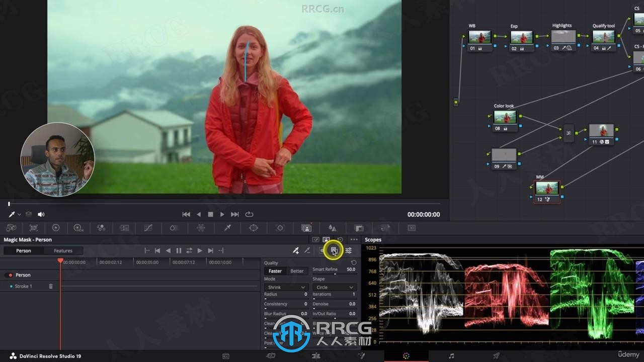Play the clip forward in the viewer
The height and width of the screenshot is (362, 644).
222,214
